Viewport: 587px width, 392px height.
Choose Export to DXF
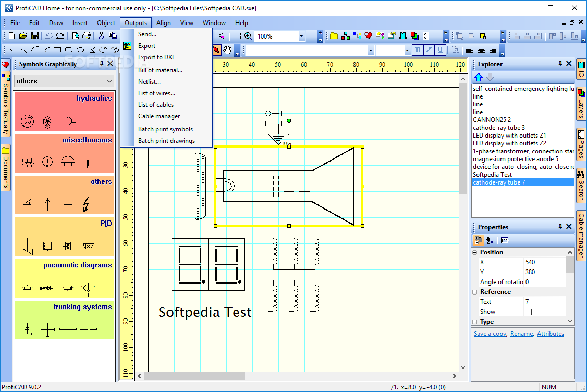pyautogui.click(x=156, y=57)
